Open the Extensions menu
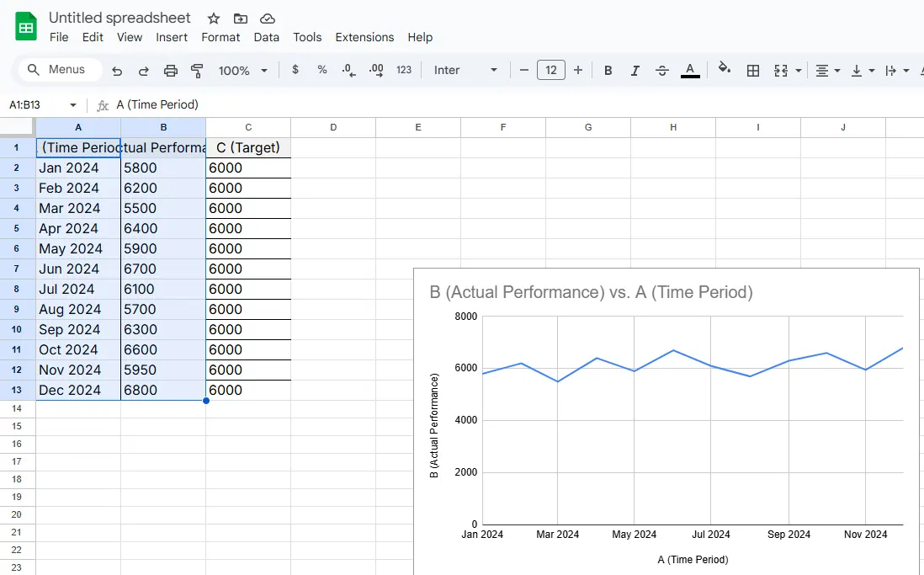This screenshot has height=575, width=924. pos(364,37)
